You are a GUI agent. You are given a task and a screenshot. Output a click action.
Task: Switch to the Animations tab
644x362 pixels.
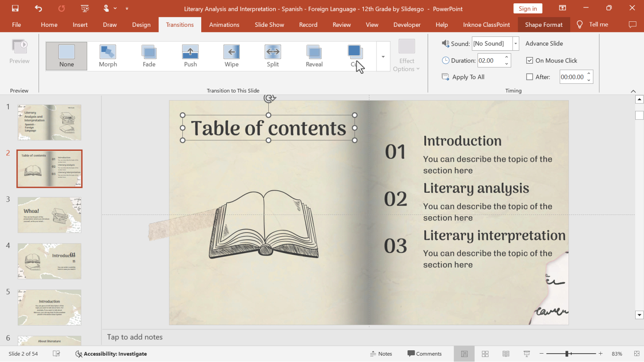coord(224,24)
